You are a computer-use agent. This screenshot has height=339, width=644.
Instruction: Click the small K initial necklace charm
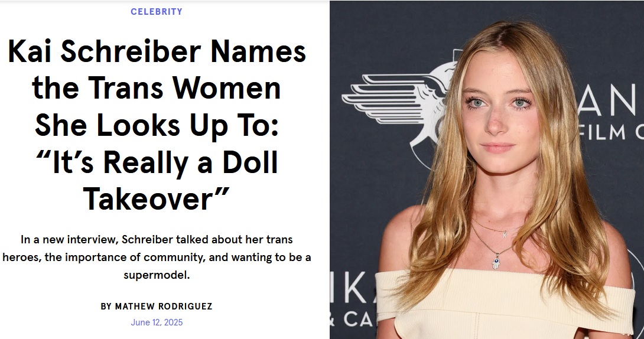(505, 234)
